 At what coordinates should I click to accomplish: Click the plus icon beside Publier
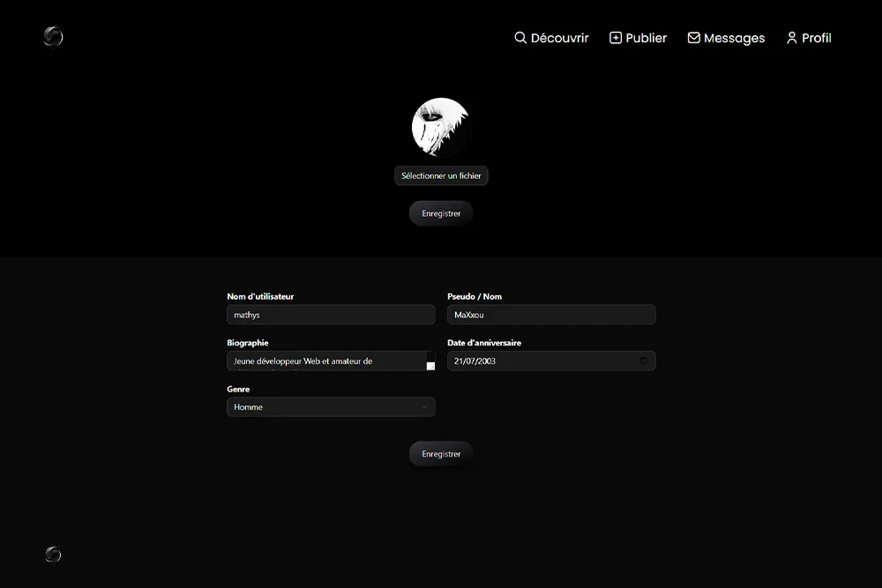click(616, 38)
